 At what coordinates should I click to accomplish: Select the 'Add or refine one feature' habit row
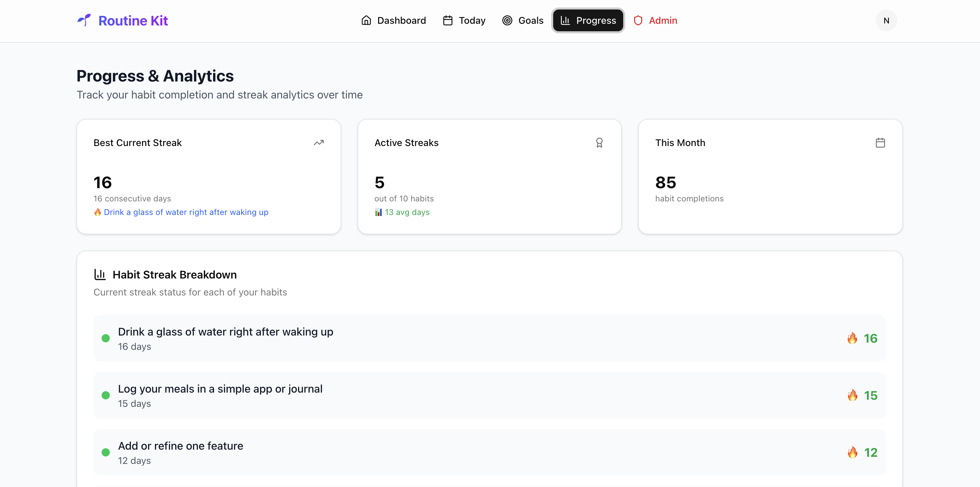pos(489,452)
